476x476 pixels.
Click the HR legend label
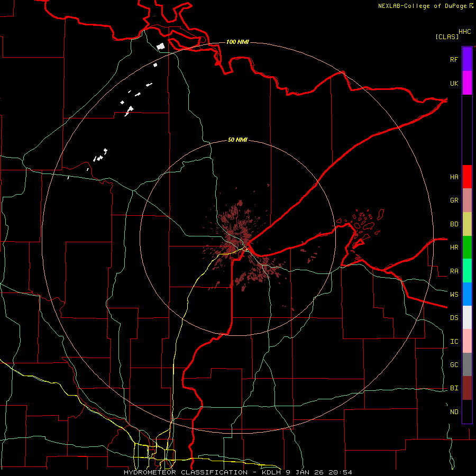(x=454, y=247)
